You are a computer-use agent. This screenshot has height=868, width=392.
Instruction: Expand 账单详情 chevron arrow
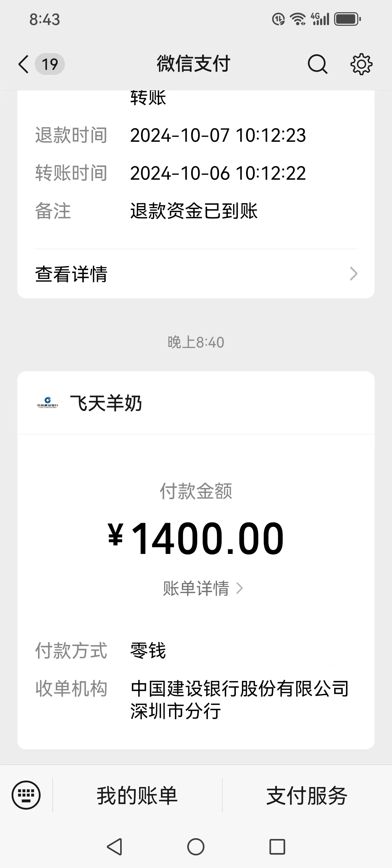point(239,588)
